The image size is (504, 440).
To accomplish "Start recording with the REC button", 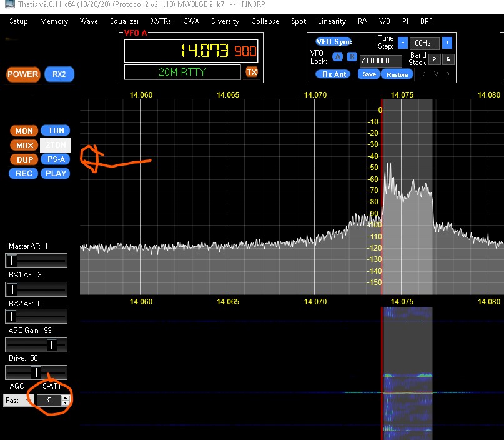I will 24,174.
